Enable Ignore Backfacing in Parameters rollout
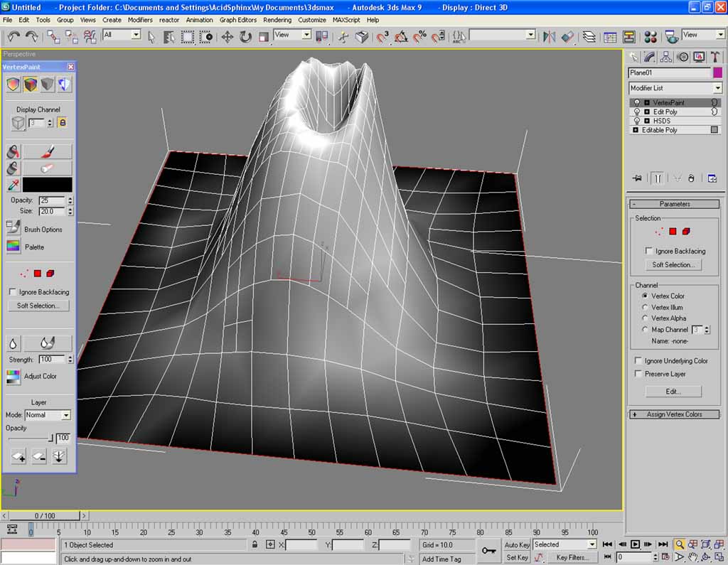This screenshot has width=728, height=565. pos(648,251)
